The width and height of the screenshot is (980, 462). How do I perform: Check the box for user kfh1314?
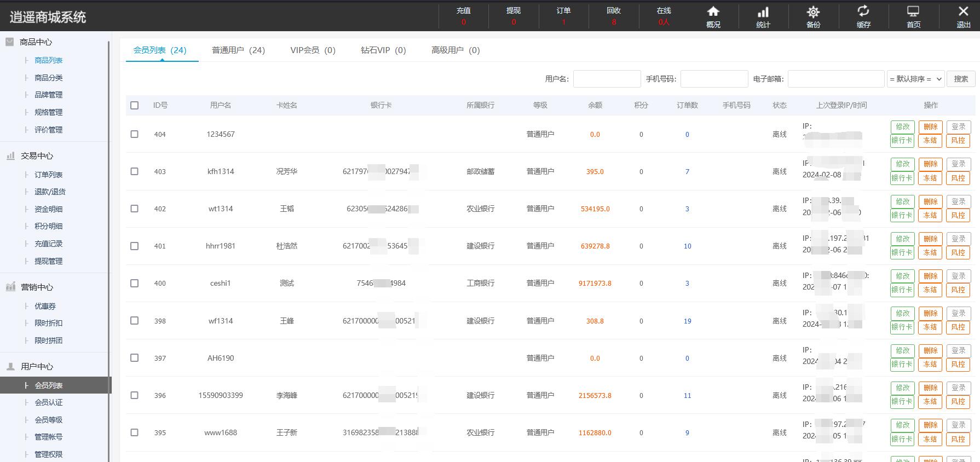[x=134, y=171]
